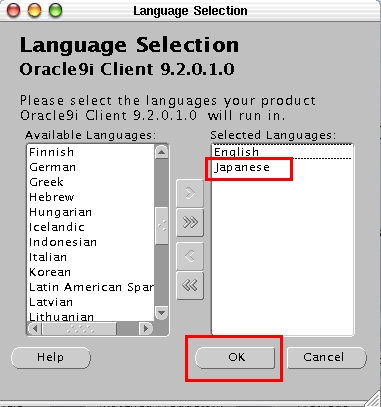Viewport: 381px width, 407px height.
Task: Click the horizontal scrollbar thumb under Available Languages
Action: tap(79, 329)
